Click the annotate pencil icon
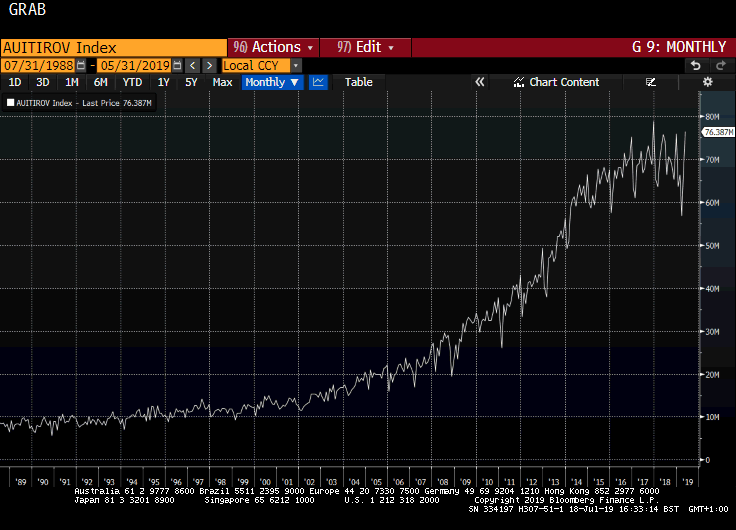736x530 pixels. [x=651, y=82]
